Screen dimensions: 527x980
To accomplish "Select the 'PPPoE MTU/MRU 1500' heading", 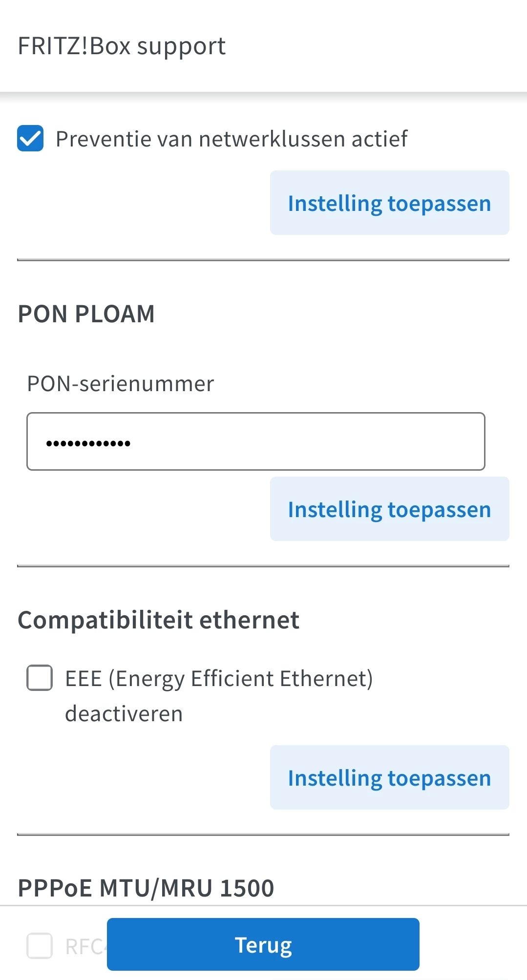I will click(x=146, y=888).
